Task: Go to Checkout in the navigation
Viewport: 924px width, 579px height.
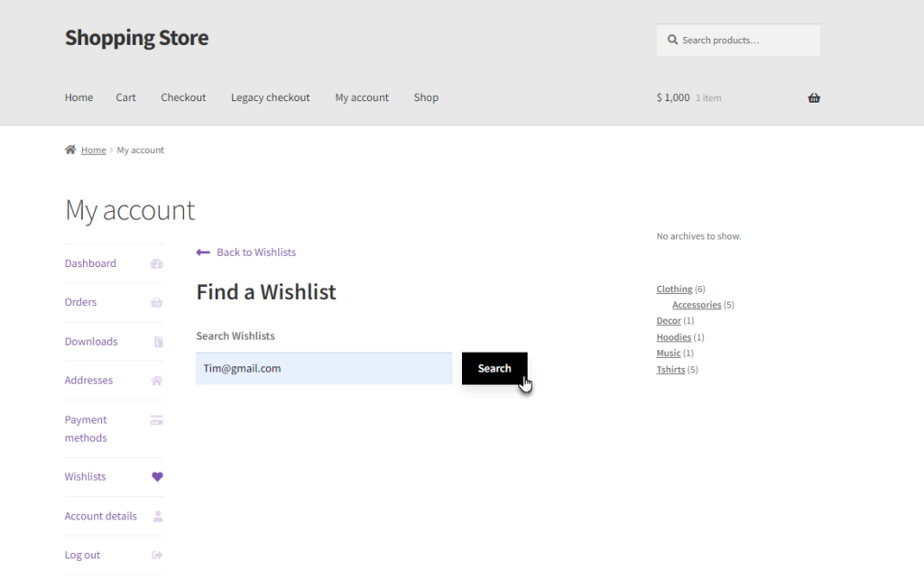Action: (183, 97)
